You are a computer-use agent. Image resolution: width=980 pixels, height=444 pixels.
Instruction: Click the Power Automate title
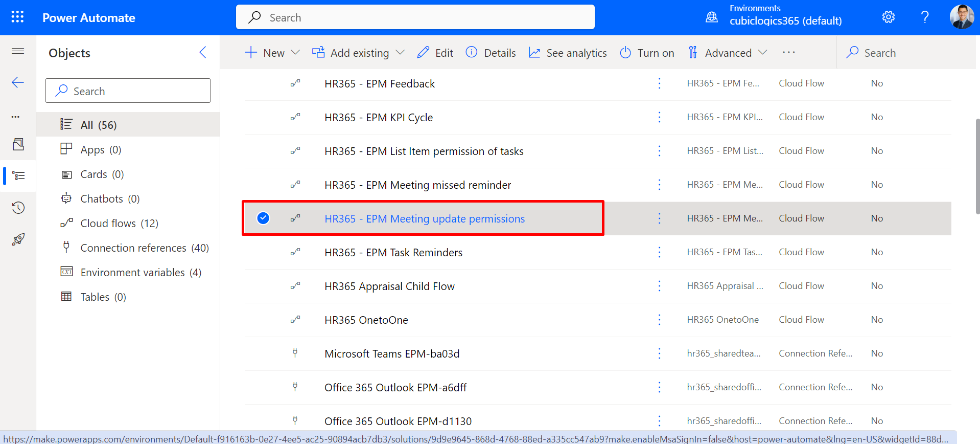tap(89, 17)
